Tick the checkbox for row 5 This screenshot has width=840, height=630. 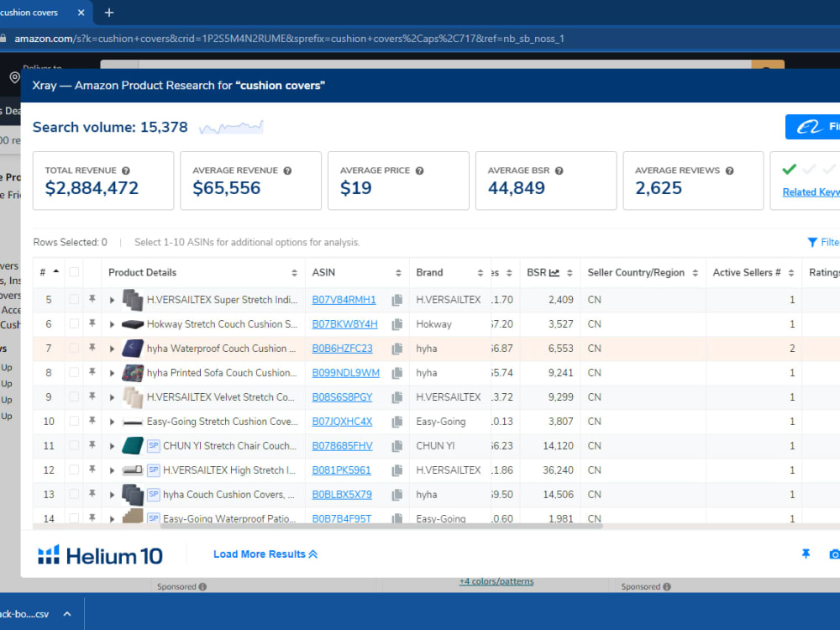click(x=74, y=300)
